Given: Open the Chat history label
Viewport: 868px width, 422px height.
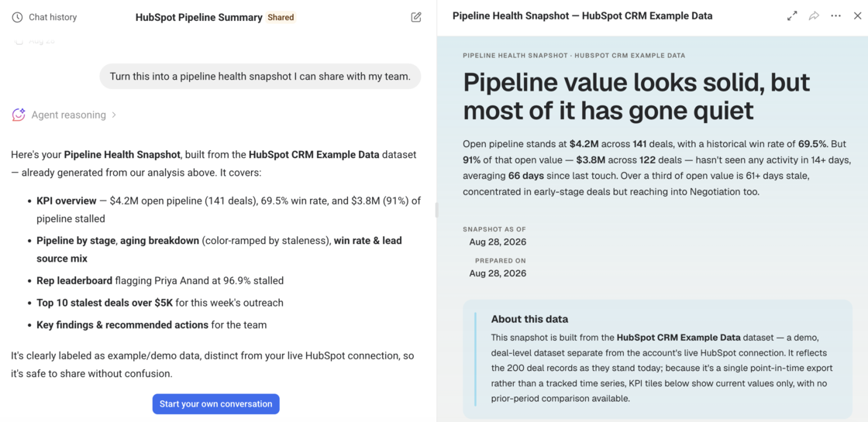Looking at the screenshot, I should (53, 17).
